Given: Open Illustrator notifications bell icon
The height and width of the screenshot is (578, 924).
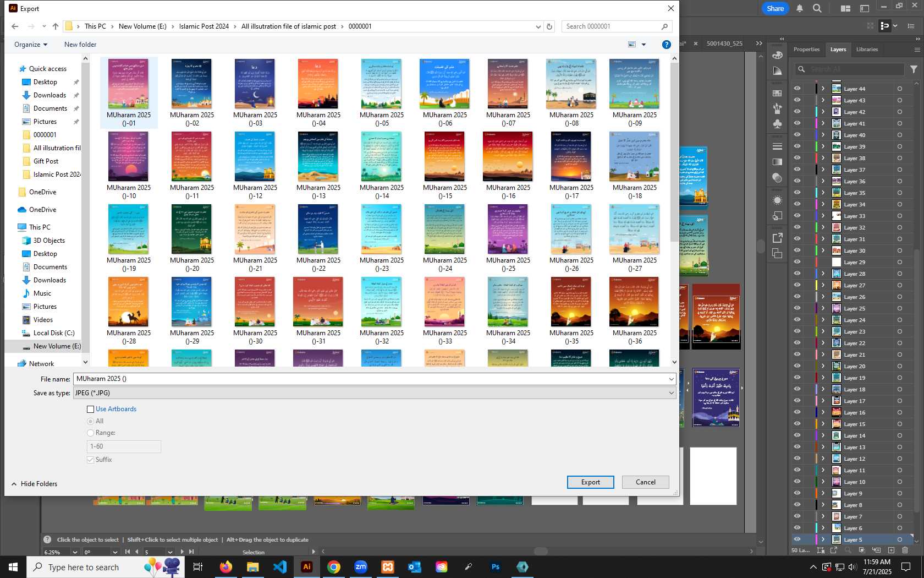Looking at the screenshot, I should (800, 8).
